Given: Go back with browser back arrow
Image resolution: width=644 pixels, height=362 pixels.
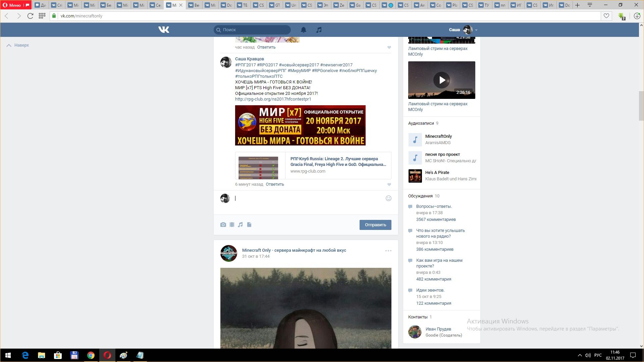Looking at the screenshot, I should (7, 16).
